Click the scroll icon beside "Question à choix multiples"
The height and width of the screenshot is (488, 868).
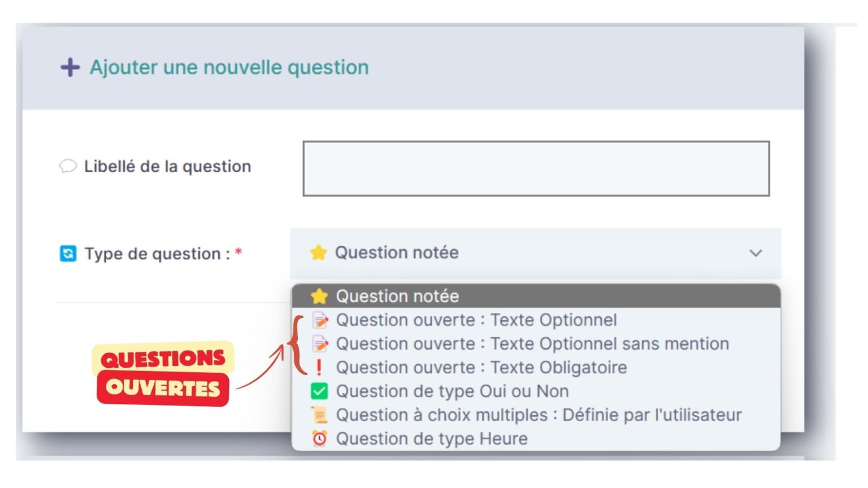320,415
